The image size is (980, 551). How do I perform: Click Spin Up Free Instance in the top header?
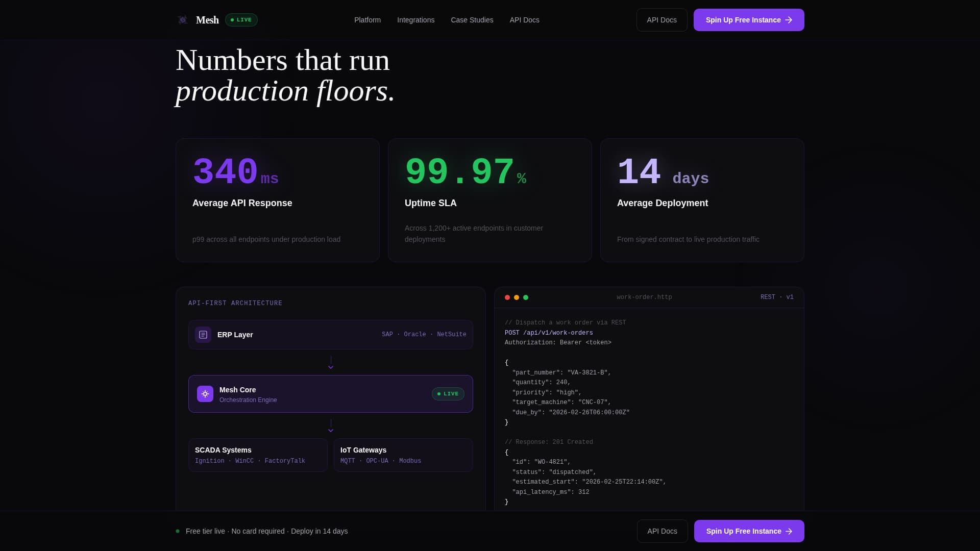pos(749,20)
